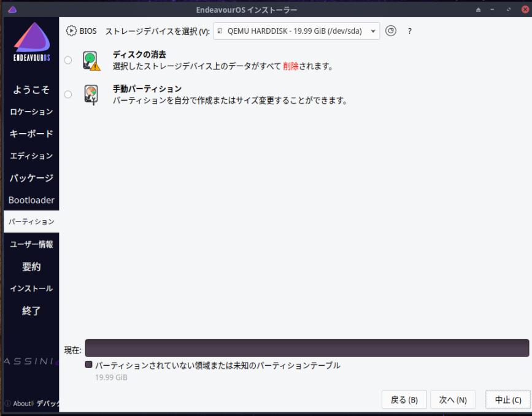Select 要約 step in sidebar

pyautogui.click(x=31, y=266)
